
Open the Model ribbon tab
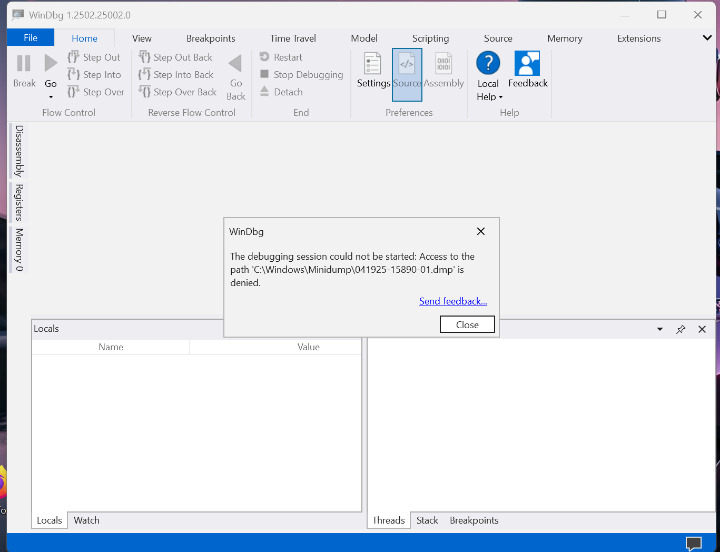point(364,39)
